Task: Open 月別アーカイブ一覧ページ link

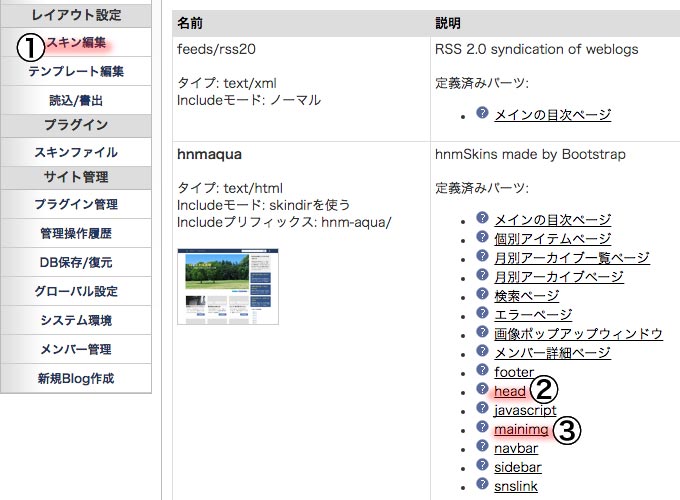Action: [x=572, y=258]
